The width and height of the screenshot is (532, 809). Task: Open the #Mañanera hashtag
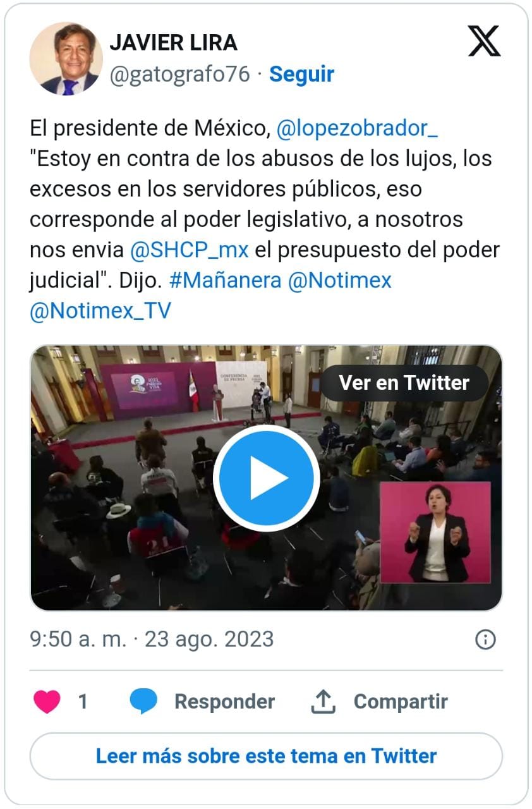pyautogui.click(x=226, y=280)
